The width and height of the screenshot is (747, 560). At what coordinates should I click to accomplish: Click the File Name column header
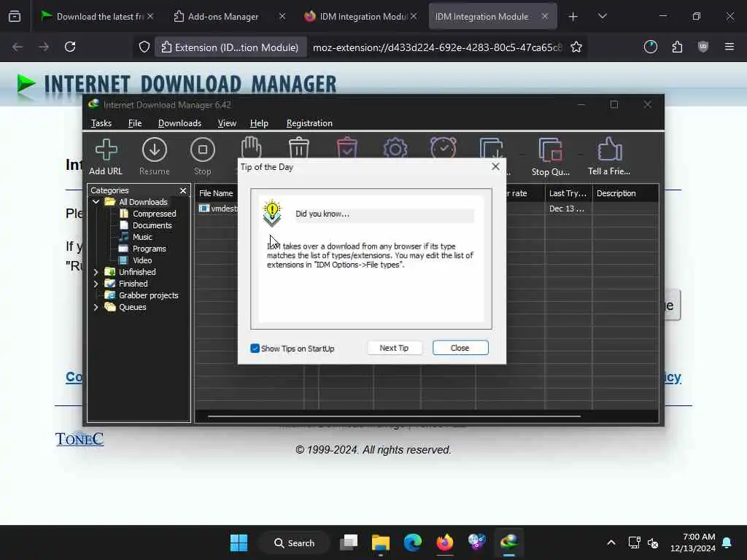pyautogui.click(x=217, y=193)
